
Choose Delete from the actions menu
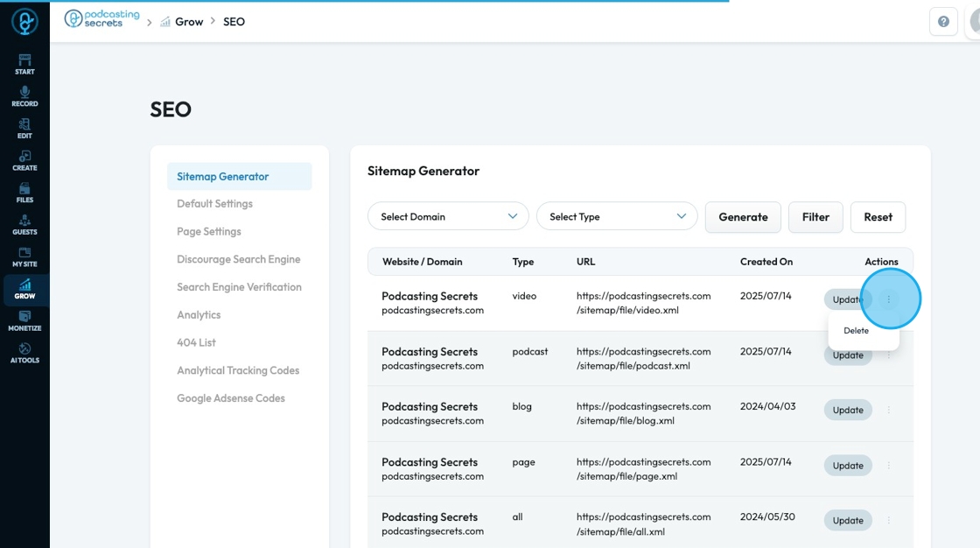[857, 331]
